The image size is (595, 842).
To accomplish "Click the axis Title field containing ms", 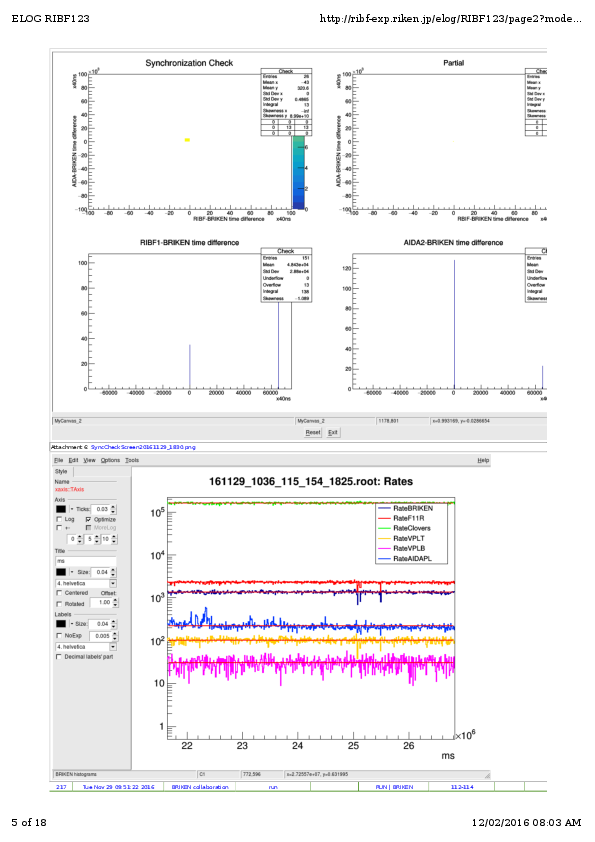I will tap(85, 561).
